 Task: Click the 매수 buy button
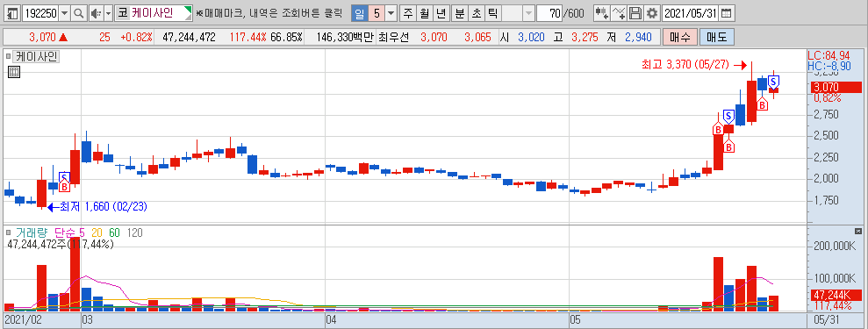pyautogui.click(x=680, y=38)
